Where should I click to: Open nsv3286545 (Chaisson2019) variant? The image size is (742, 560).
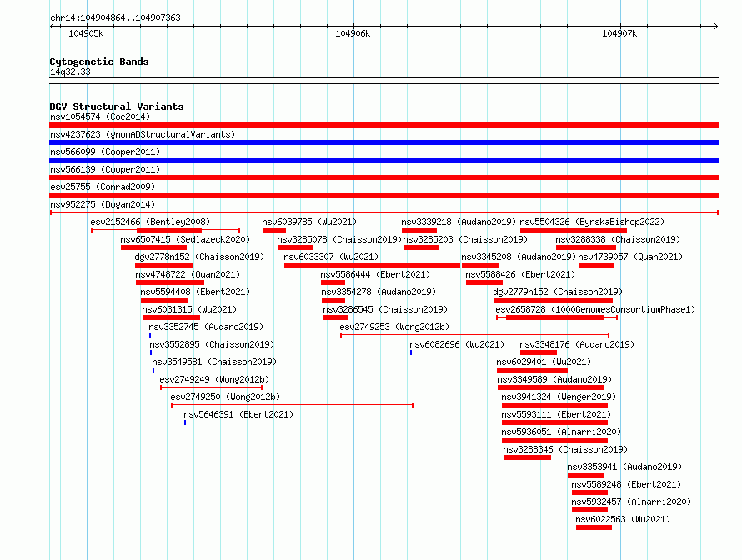click(385, 309)
